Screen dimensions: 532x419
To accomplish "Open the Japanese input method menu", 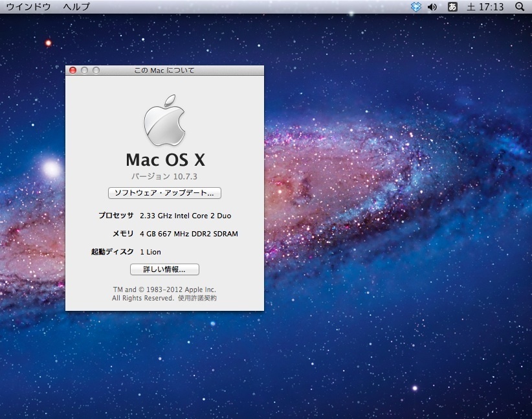I will coord(452,6).
